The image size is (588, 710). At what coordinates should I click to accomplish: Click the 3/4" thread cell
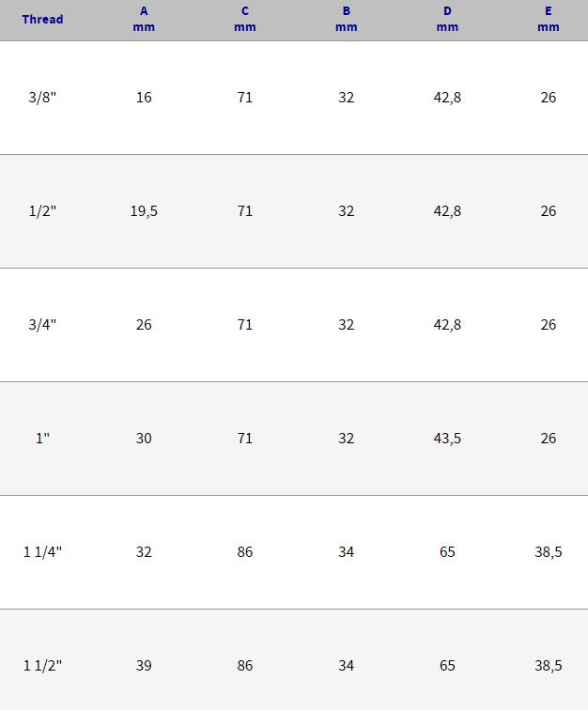pyautogui.click(x=42, y=325)
